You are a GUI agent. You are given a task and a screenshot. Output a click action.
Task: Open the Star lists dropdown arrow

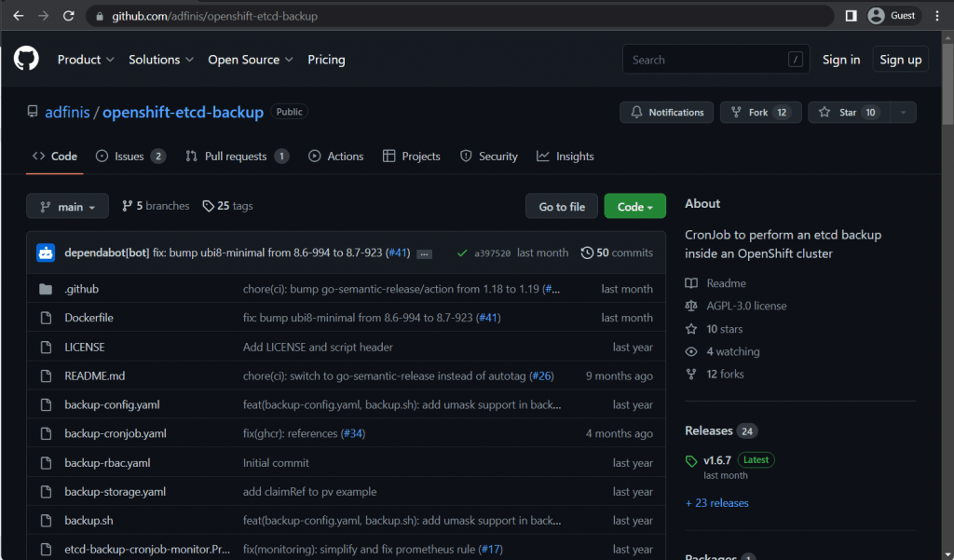pyautogui.click(x=903, y=113)
